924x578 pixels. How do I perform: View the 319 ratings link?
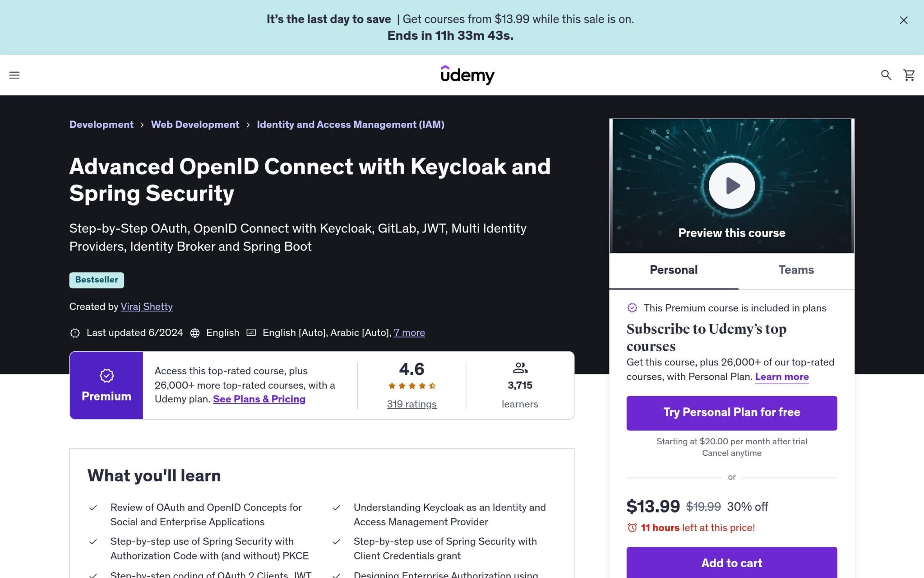pos(411,404)
